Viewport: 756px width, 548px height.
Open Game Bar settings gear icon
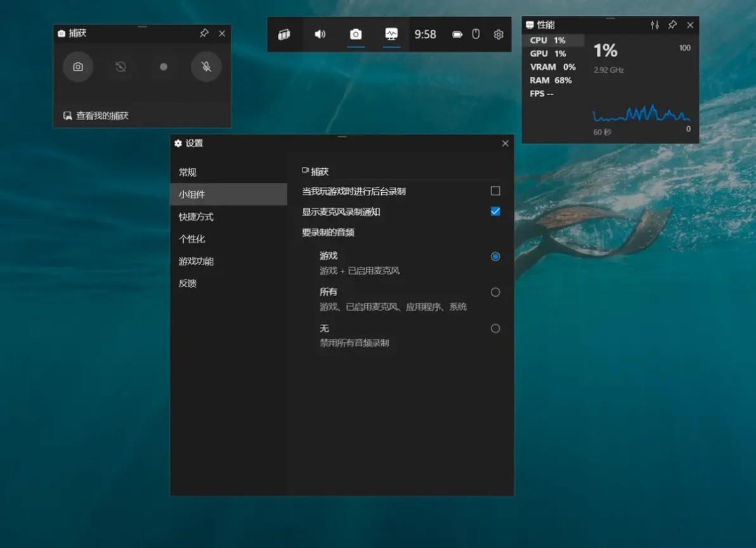[499, 34]
